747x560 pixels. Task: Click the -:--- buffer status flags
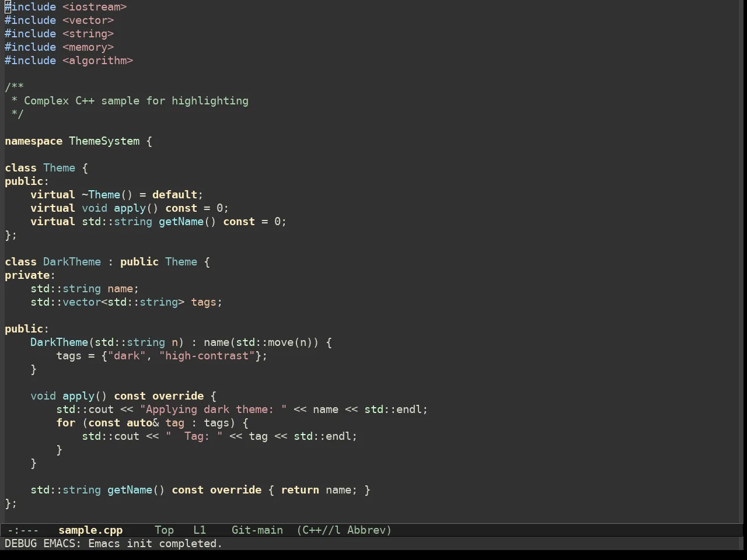[x=23, y=530]
